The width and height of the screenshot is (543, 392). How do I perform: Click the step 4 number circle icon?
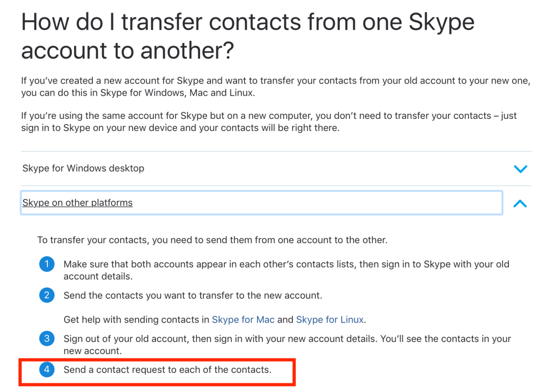pos(47,370)
